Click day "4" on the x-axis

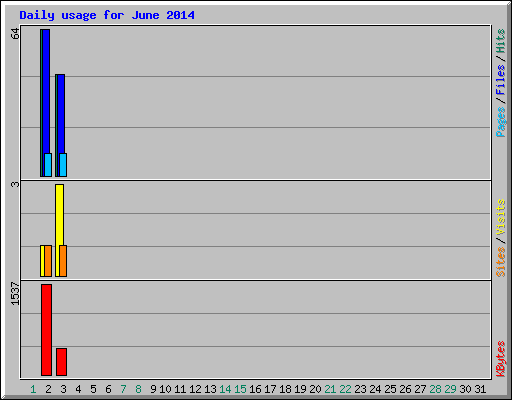point(78,389)
